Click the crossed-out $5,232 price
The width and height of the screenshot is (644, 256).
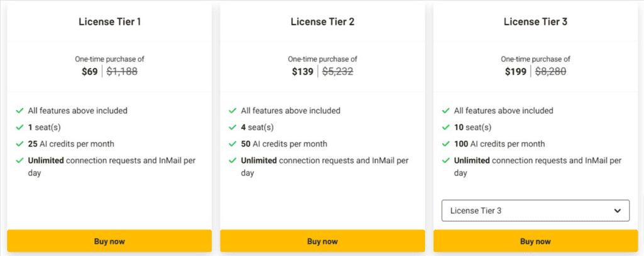click(338, 72)
